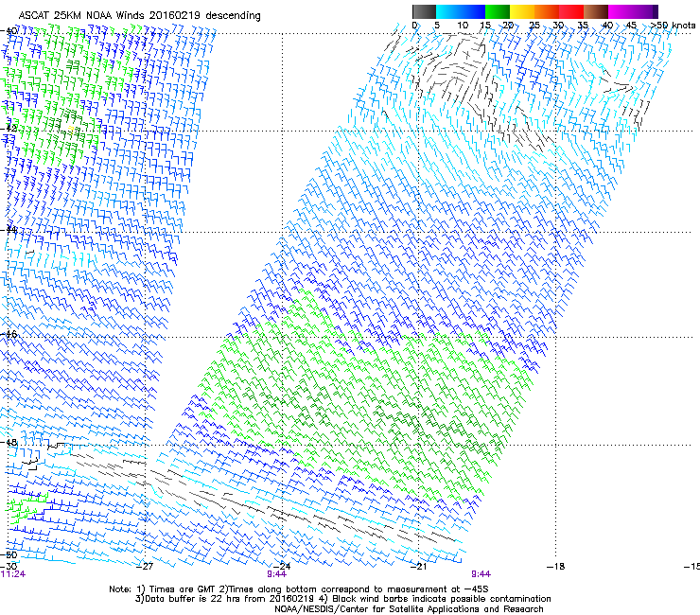Select the gray 0-5 knots color bar segment
The width and height of the screenshot is (700, 615).
pyautogui.click(x=424, y=11)
